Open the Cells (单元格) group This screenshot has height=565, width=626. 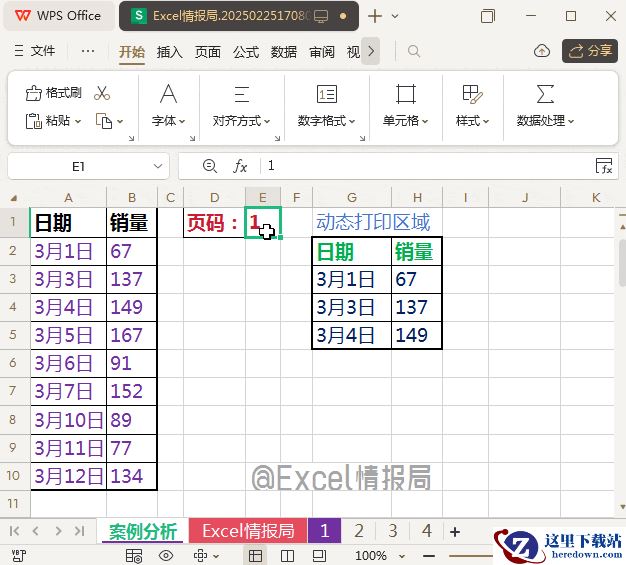click(x=405, y=106)
